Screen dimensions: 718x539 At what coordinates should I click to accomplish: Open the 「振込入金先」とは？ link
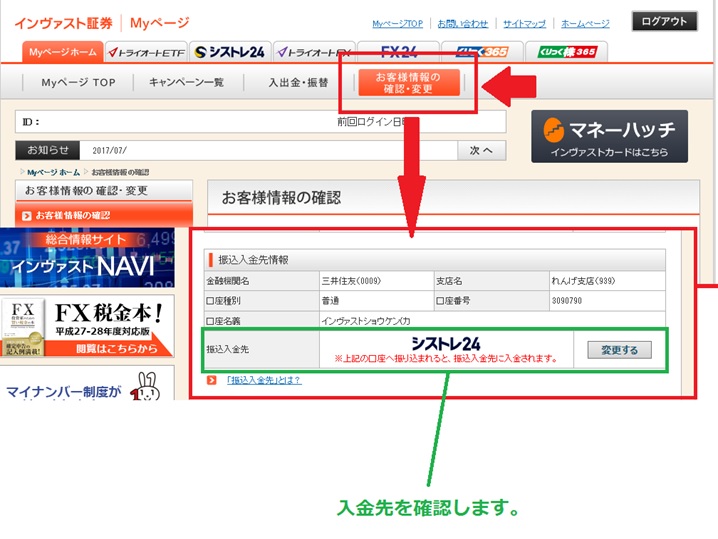point(264,380)
